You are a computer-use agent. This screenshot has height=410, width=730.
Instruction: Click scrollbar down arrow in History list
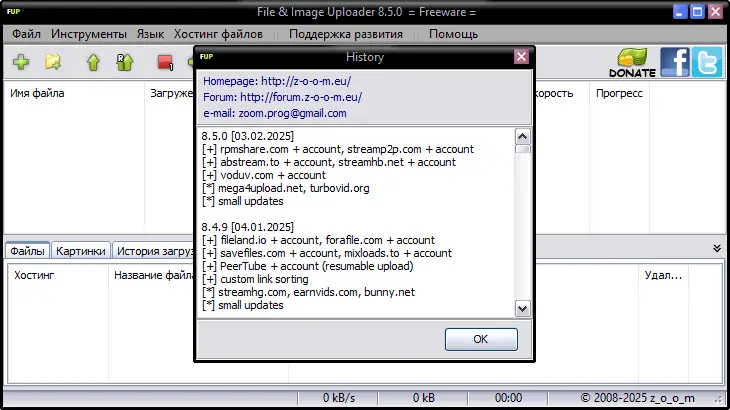click(522, 309)
